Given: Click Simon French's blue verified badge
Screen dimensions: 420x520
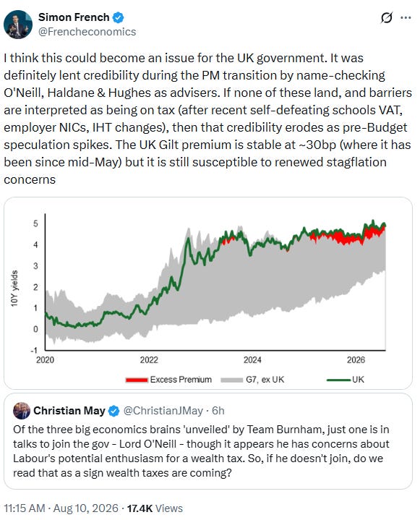Looking at the screenshot, I should pos(119,17).
